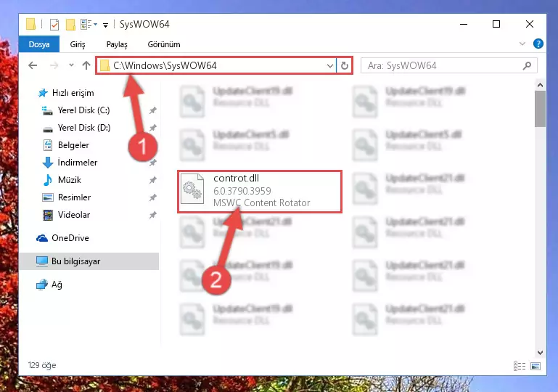The height and width of the screenshot is (392, 558).
Task: Click the Resimler picture icon
Action: [x=48, y=197]
